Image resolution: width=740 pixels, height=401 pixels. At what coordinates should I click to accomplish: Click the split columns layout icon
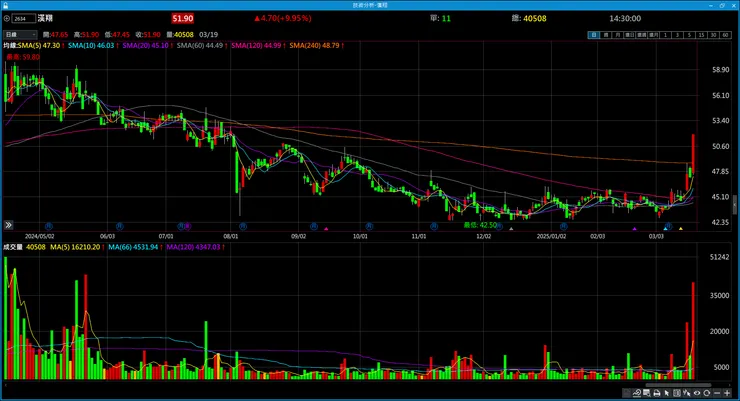[677, 393]
